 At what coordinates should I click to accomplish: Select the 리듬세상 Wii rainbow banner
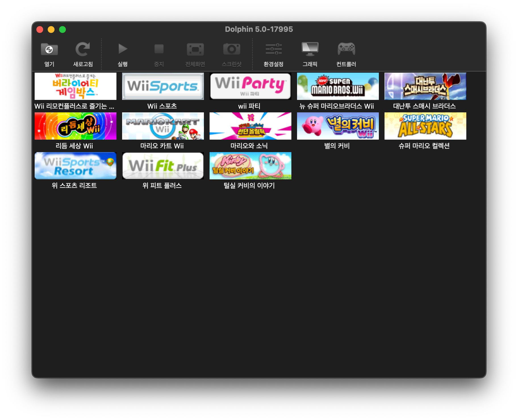pos(76,126)
